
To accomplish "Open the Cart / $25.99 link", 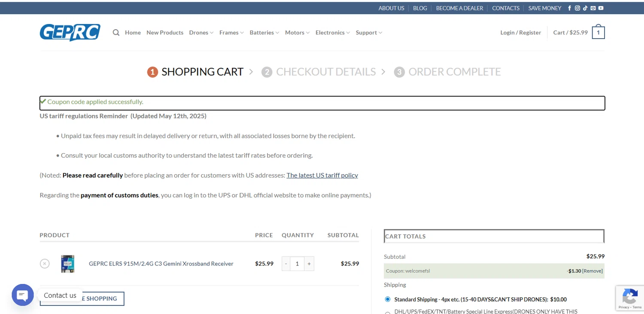I will [570, 33].
